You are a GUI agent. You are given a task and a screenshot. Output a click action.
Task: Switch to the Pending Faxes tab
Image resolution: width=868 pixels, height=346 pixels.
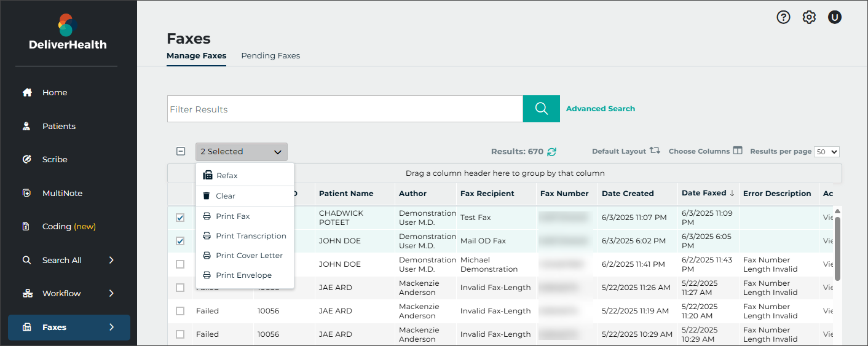point(270,55)
